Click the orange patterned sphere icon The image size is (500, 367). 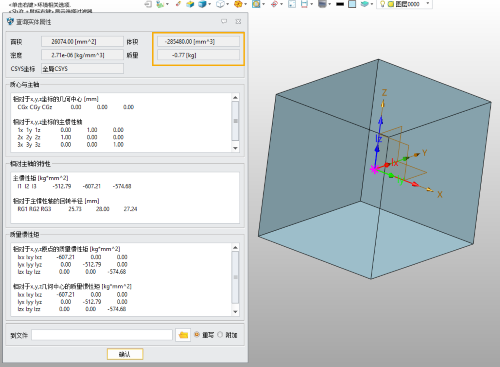coord(238,4)
